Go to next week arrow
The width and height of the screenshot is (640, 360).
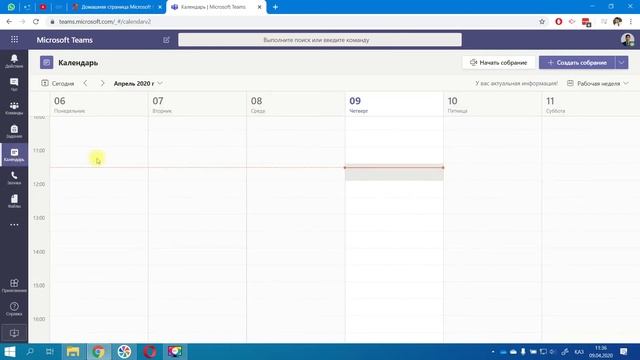pos(102,83)
